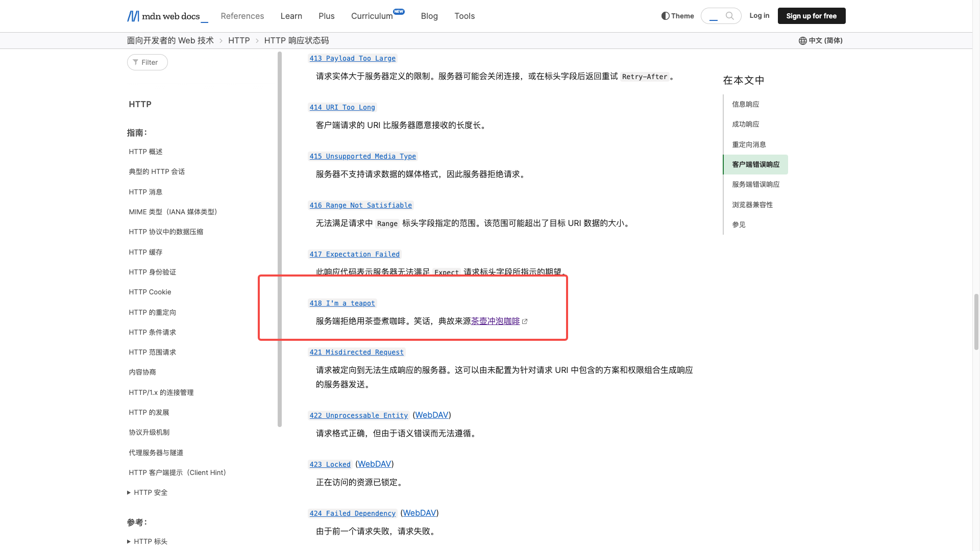
Task: Open HTTP 消息 in sidebar
Action: pos(146,192)
